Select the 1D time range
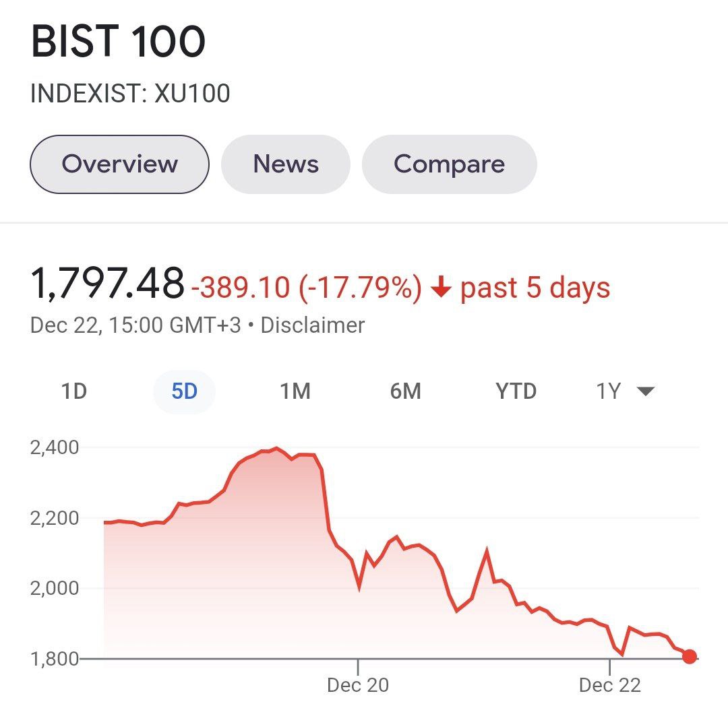Viewport: 728px width, 704px height. pyautogui.click(x=74, y=391)
